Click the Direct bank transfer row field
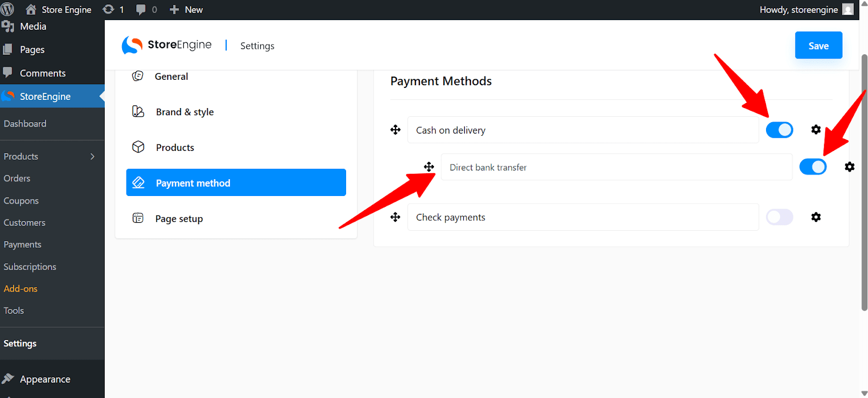Viewport: 868px width, 398px height. tap(617, 167)
